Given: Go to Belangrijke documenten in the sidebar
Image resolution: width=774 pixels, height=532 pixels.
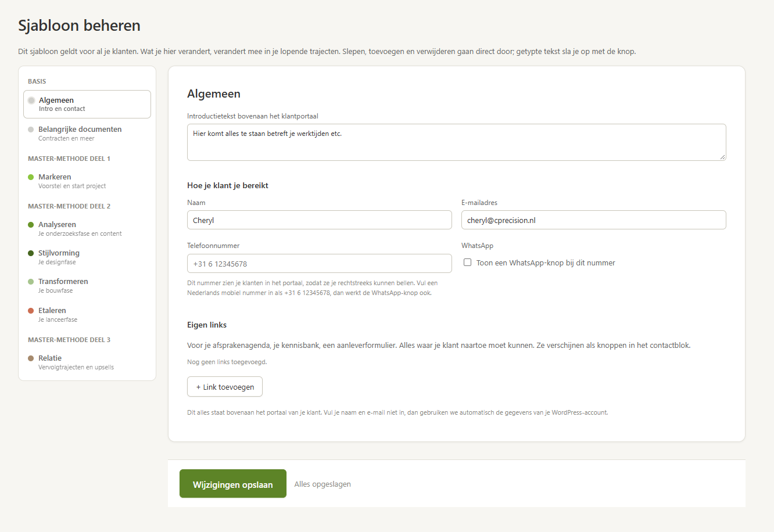Looking at the screenshot, I should coord(87,134).
